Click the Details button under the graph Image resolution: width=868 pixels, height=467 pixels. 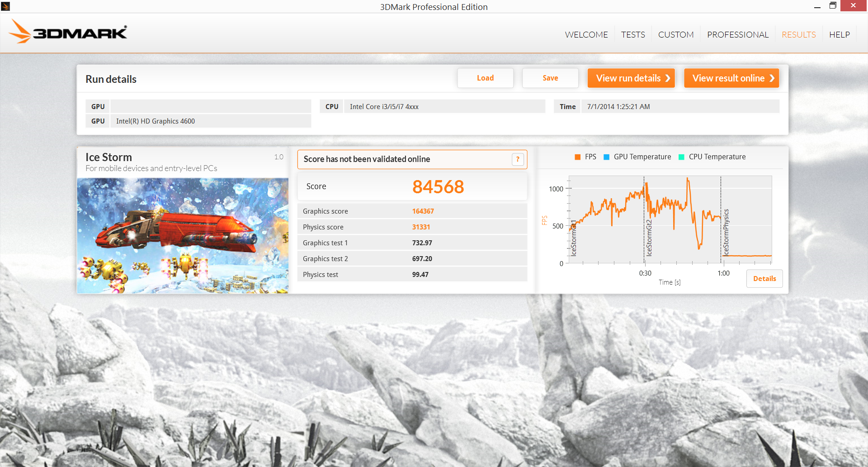point(764,279)
